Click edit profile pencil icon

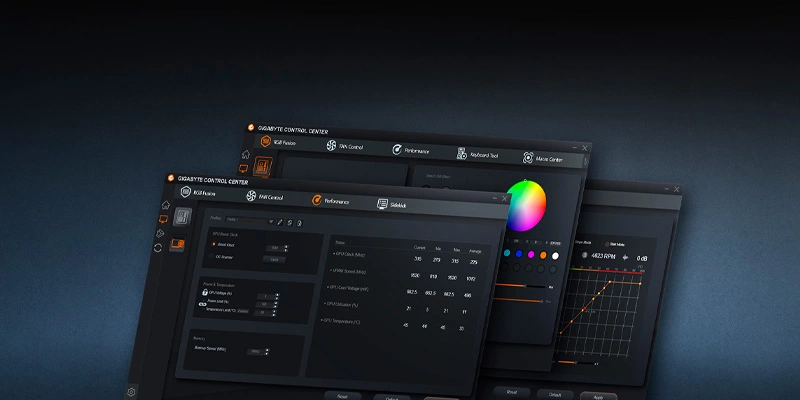(x=280, y=222)
